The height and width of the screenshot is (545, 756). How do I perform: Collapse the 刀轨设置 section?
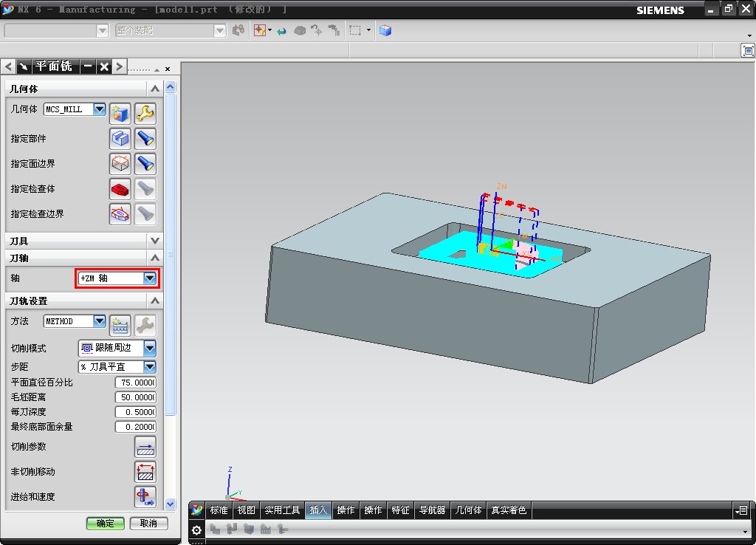click(x=155, y=301)
